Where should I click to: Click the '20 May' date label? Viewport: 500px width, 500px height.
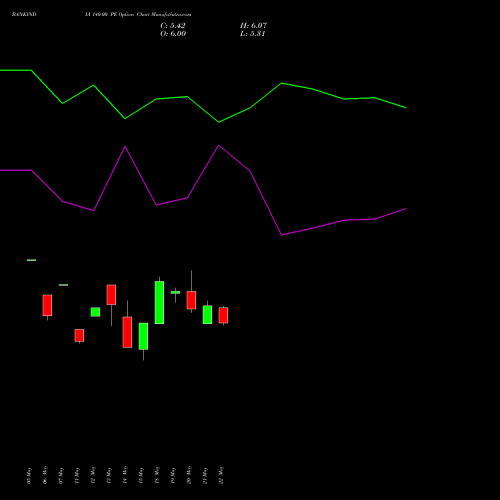189,475
